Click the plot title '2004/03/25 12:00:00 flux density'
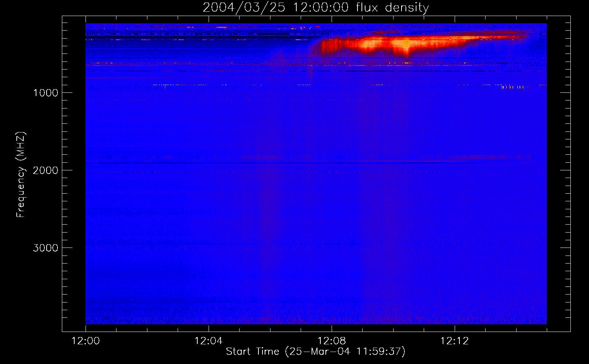589x364 pixels. point(316,8)
